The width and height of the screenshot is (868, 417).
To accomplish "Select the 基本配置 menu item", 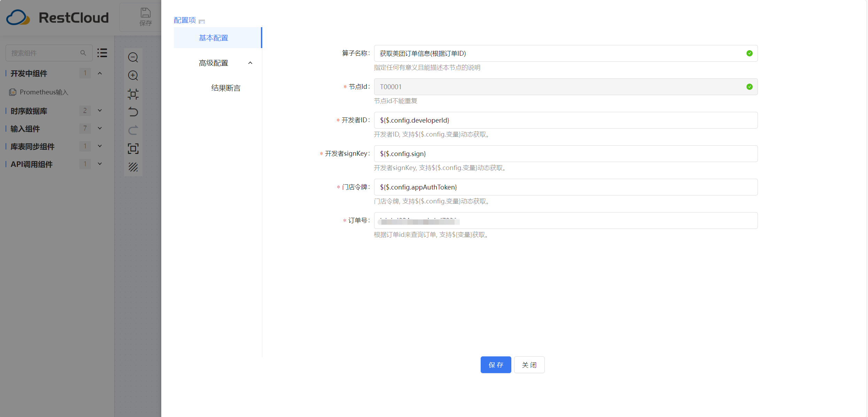I will pos(214,38).
